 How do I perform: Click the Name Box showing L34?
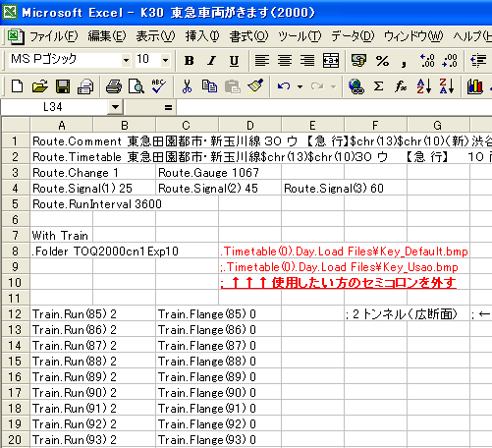[54, 107]
